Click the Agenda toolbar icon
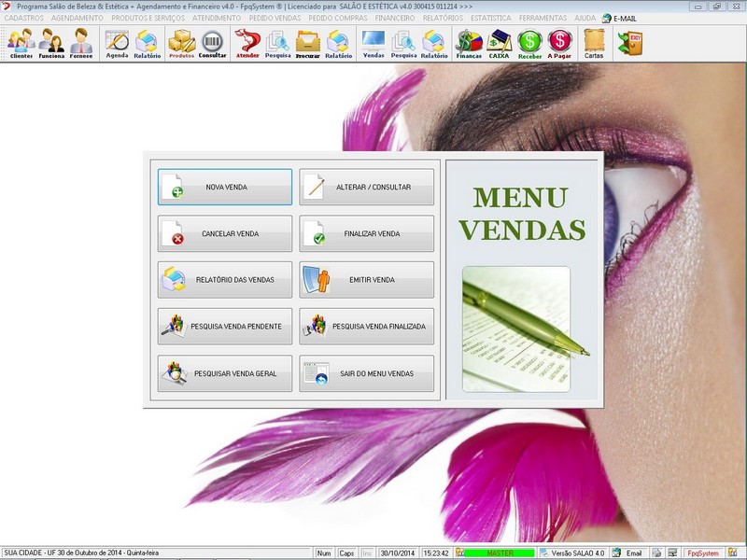 [117, 43]
